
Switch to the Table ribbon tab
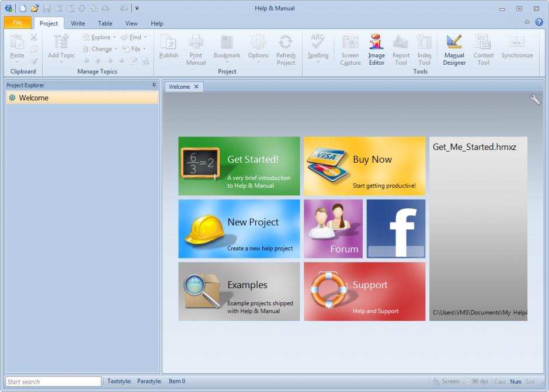[105, 23]
